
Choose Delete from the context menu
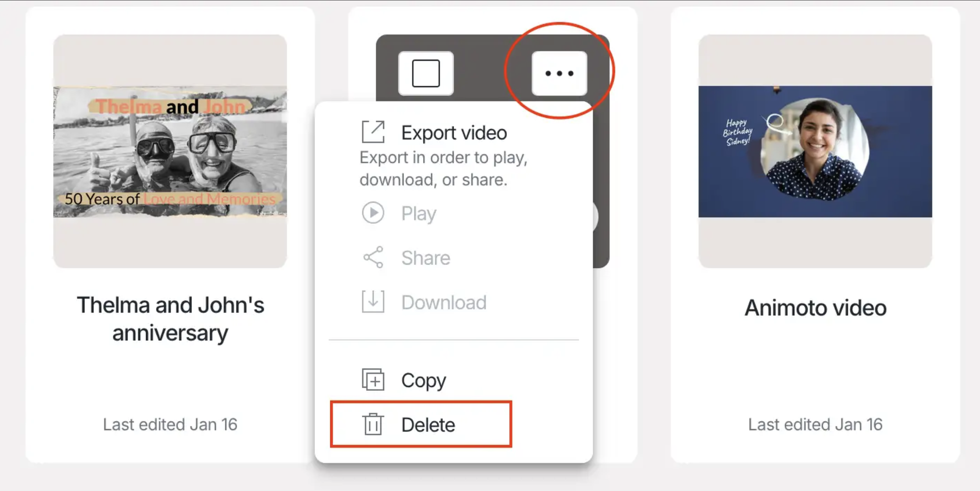point(428,425)
